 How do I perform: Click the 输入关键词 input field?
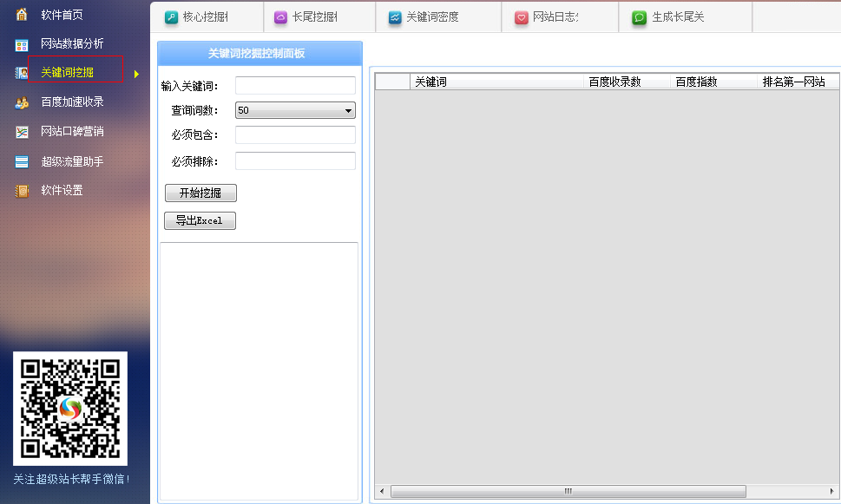tap(296, 86)
